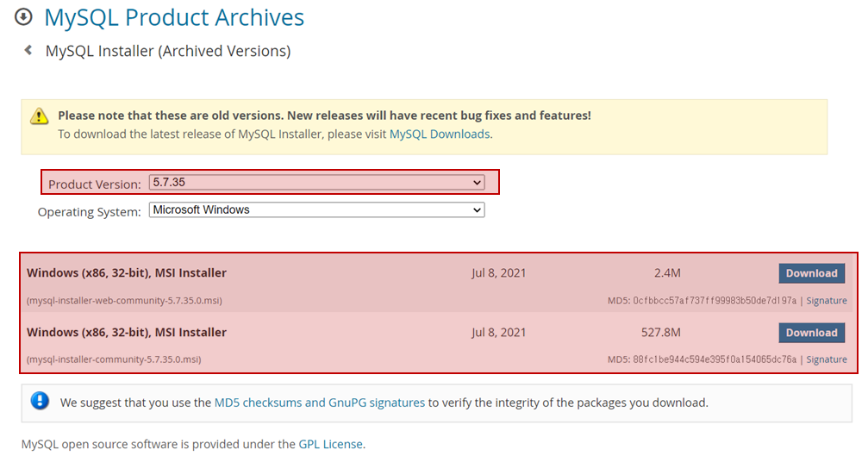Open the Operating System Microsoft Windows dropdown

316,210
